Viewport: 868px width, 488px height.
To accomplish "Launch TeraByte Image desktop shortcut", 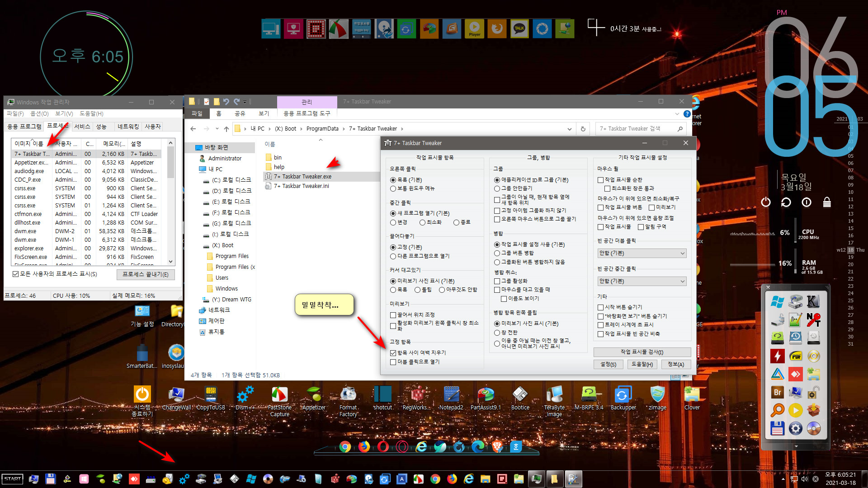I will click(554, 401).
